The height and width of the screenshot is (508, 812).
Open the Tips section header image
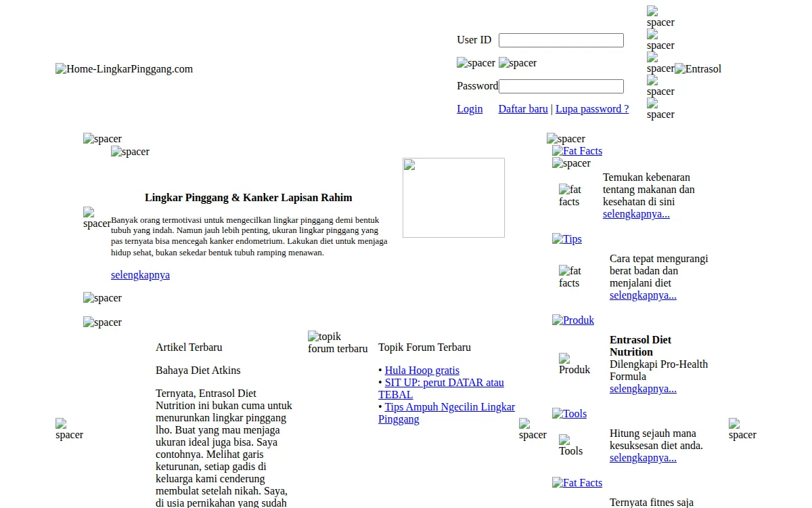pos(567,239)
